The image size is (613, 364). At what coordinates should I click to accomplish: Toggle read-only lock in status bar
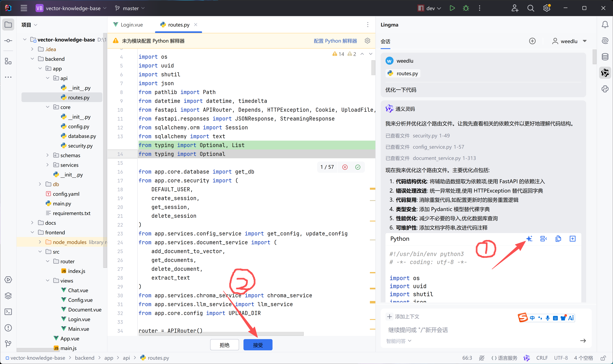tap(603, 358)
